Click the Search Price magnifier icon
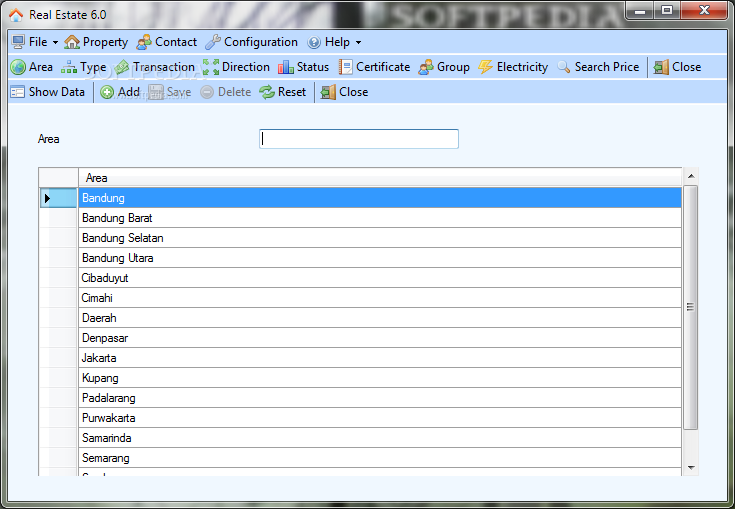The image size is (735, 509). point(564,67)
